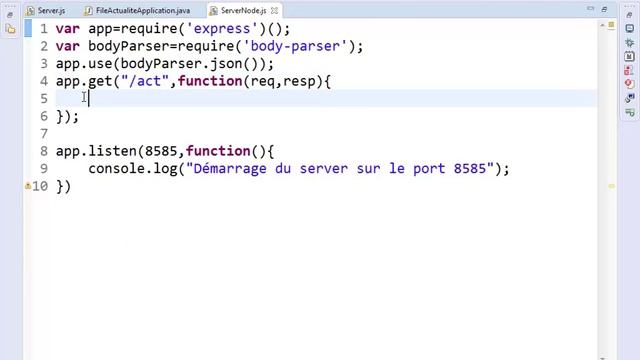Click port number 8585 on line 8
640x360 pixels.
(161, 151)
